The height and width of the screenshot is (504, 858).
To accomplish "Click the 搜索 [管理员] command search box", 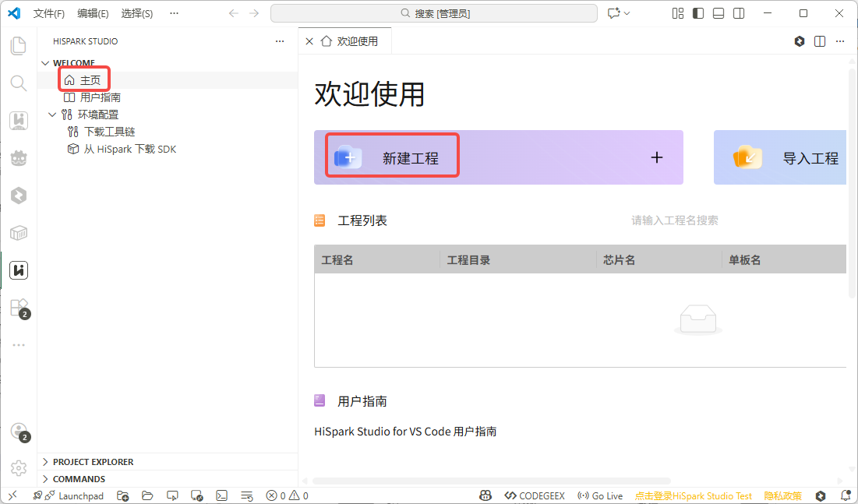I will click(x=434, y=13).
